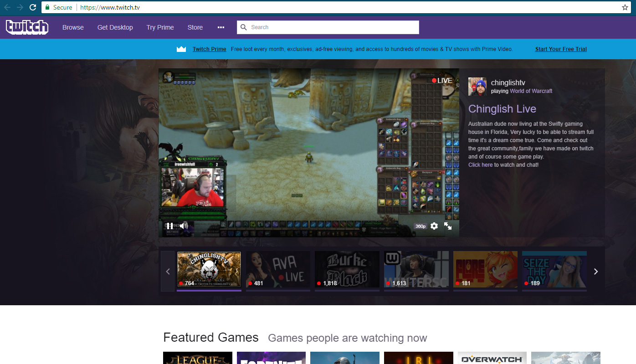Select Ava Live thumbnail with 481 viewers
The height and width of the screenshot is (364, 636).
(278, 270)
